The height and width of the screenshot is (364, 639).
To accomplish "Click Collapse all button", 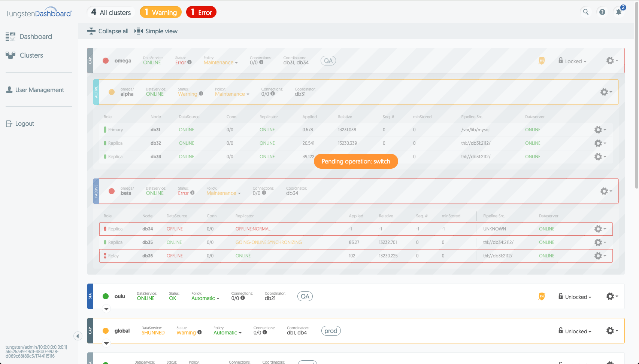I will (108, 31).
